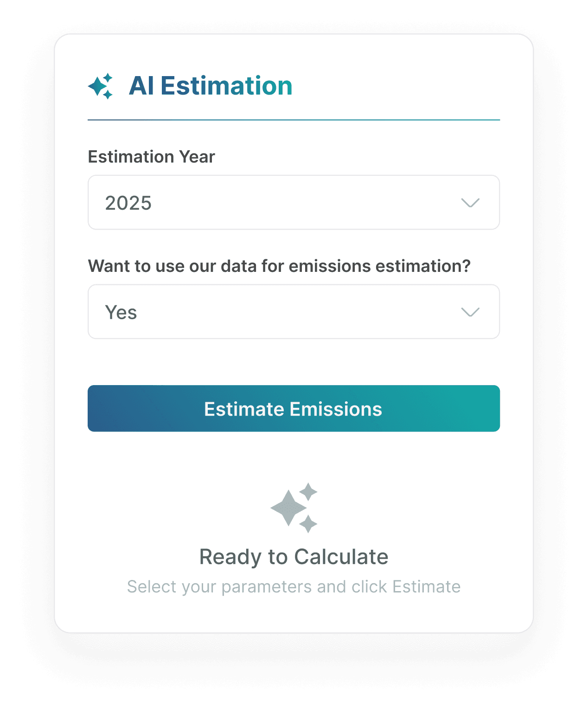588x708 pixels.
Task: Expand the Estimation Year chevron arrow
Action: (x=470, y=203)
